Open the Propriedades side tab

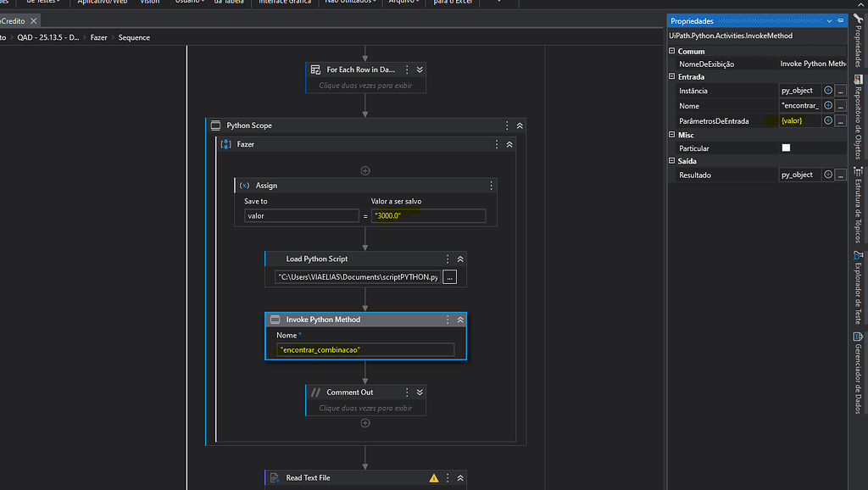point(858,41)
